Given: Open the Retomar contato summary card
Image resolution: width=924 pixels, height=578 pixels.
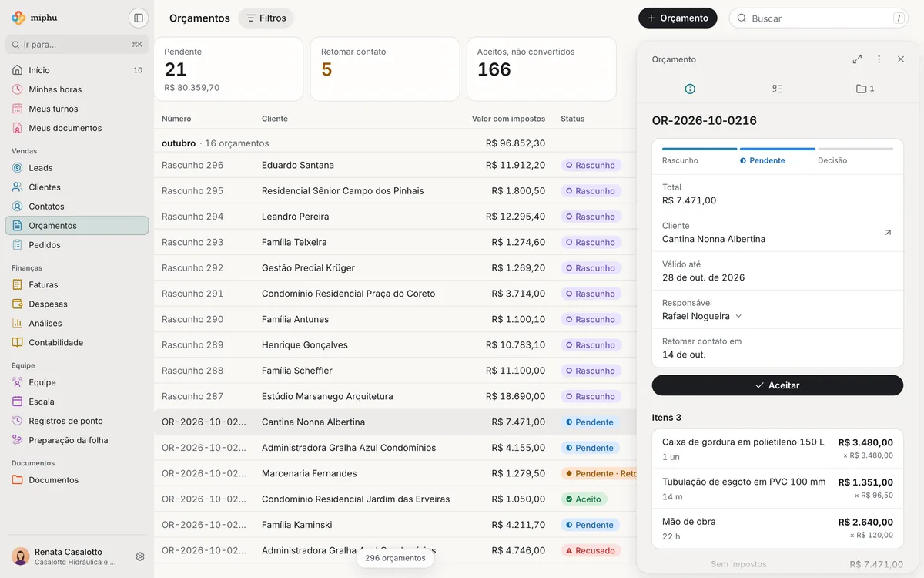Looking at the screenshot, I should click(387, 69).
